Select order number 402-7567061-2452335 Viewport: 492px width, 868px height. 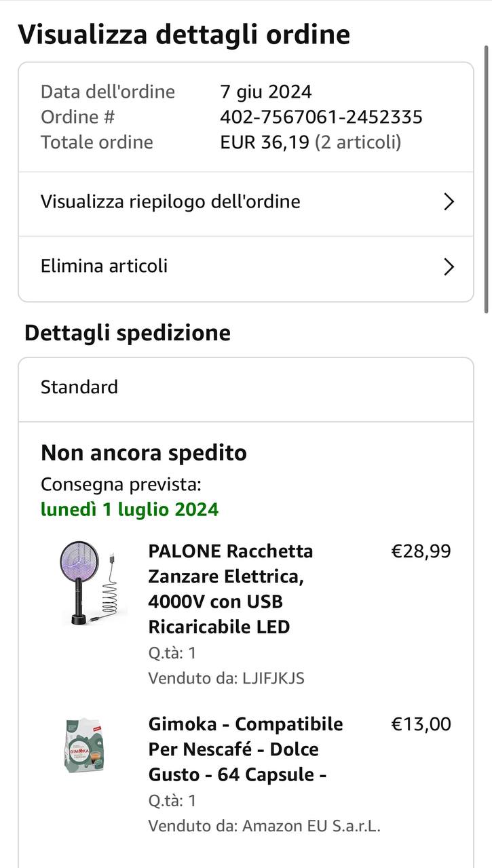click(321, 117)
